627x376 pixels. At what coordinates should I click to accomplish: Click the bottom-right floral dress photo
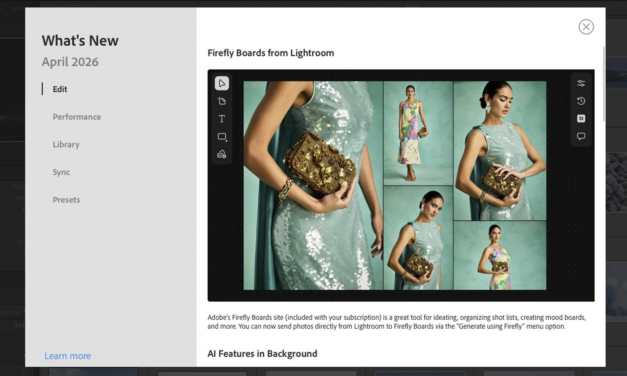point(500,256)
